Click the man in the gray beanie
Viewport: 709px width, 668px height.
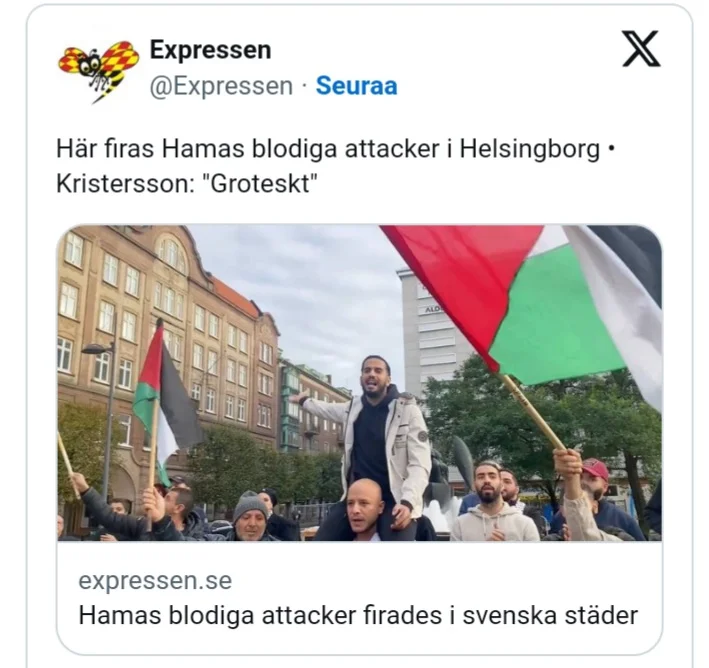[x=251, y=516]
